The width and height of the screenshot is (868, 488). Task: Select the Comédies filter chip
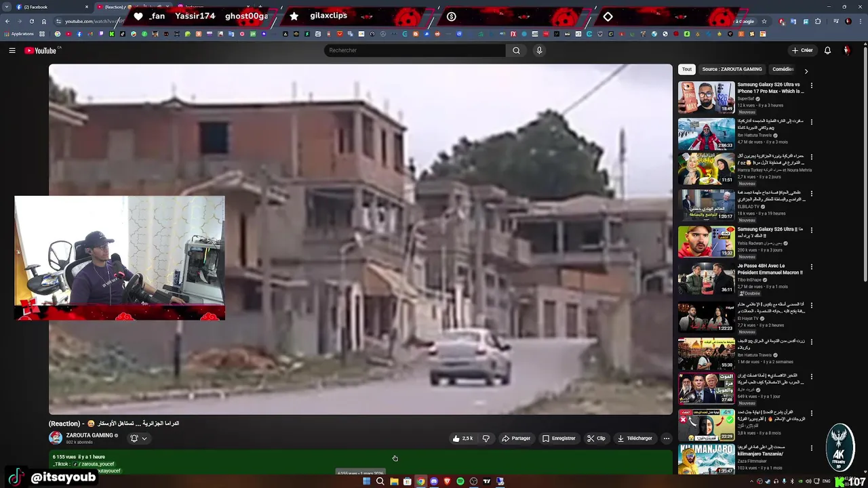(x=783, y=69)
